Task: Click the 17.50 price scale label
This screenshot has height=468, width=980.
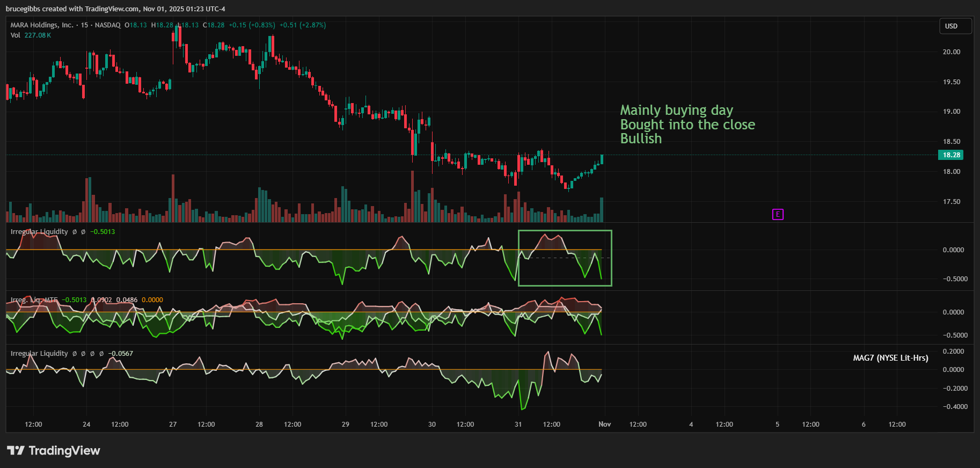Action: [951, 202]
